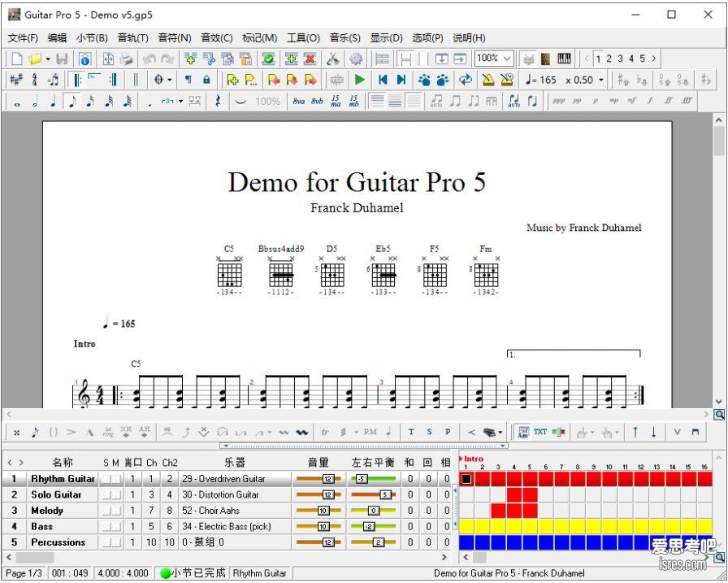Screen dimensions: 728x583
Task: Click the padlock lock icon
Action: coord(206,80)
